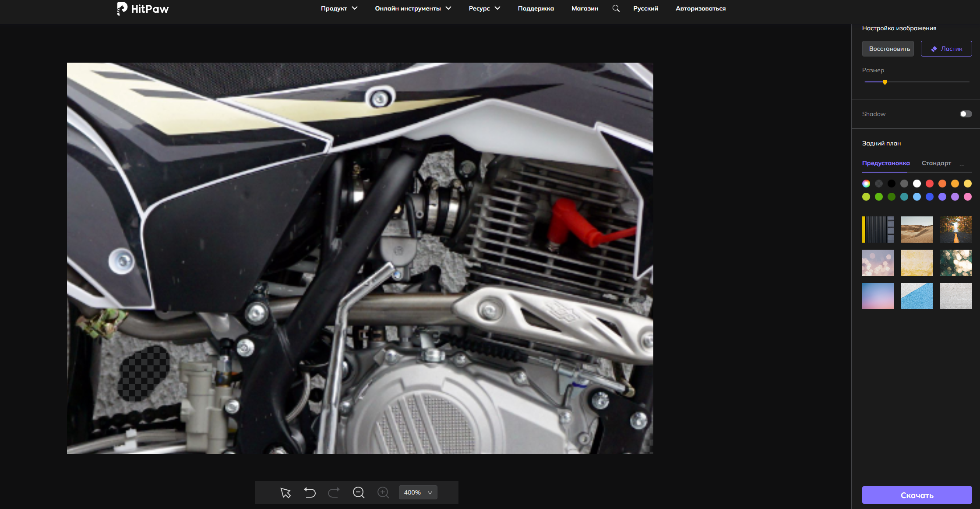
Task: Choose the teal background swatch
Action: (904, 197)
